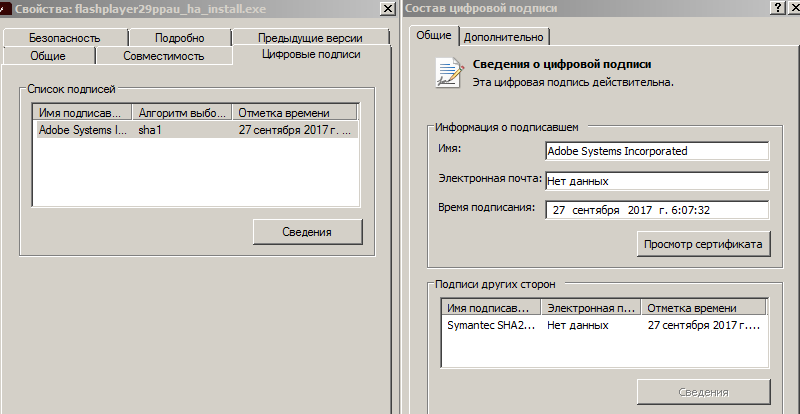Screen dimensions: 800x414
Task: Open the Дополнительно tab in signature dialog
Action: click(x=504, y=37)
